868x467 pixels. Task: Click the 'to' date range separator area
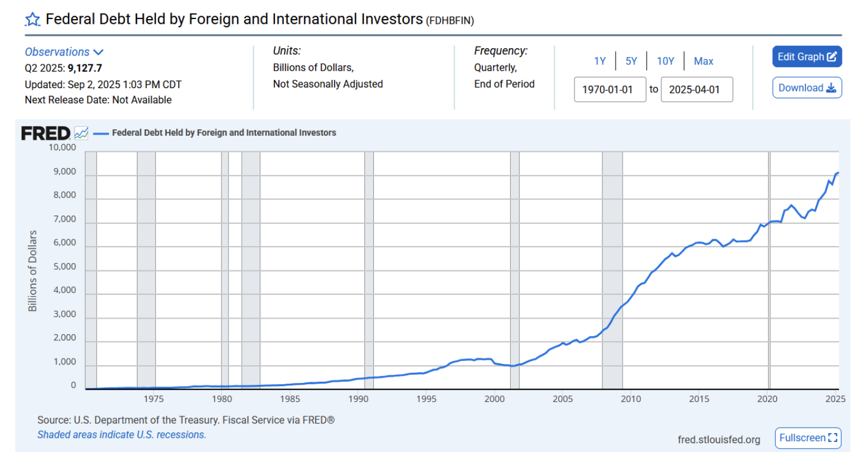[654, 89]
